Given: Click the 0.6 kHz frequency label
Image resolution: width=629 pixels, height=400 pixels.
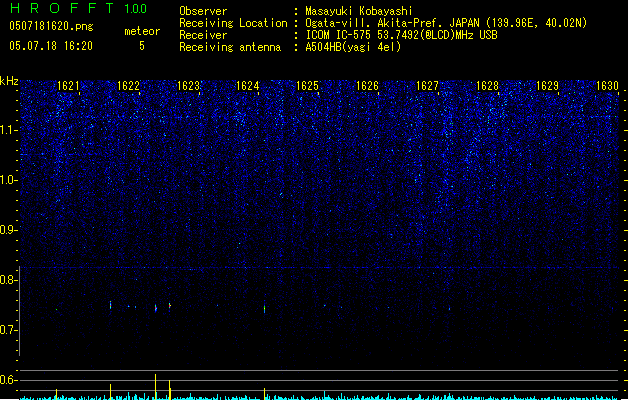Looking at the screenshot, I should point(8,380).
